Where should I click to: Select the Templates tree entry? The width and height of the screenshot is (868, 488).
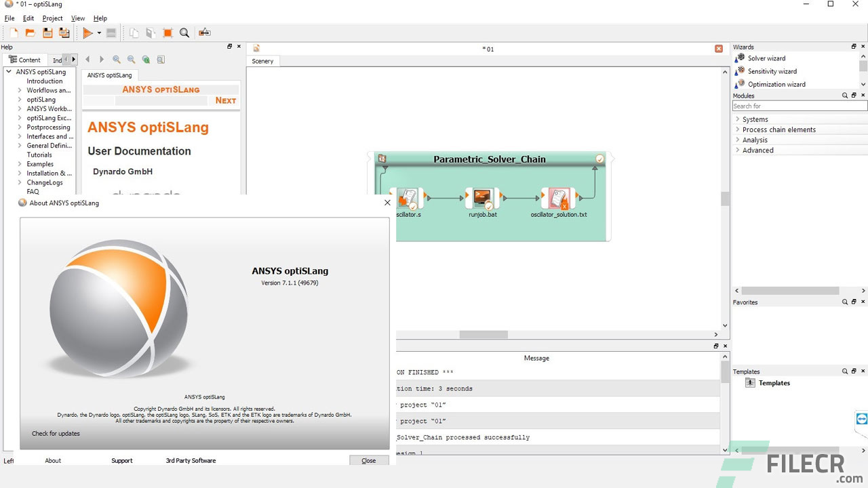click(x=768, y=383)
